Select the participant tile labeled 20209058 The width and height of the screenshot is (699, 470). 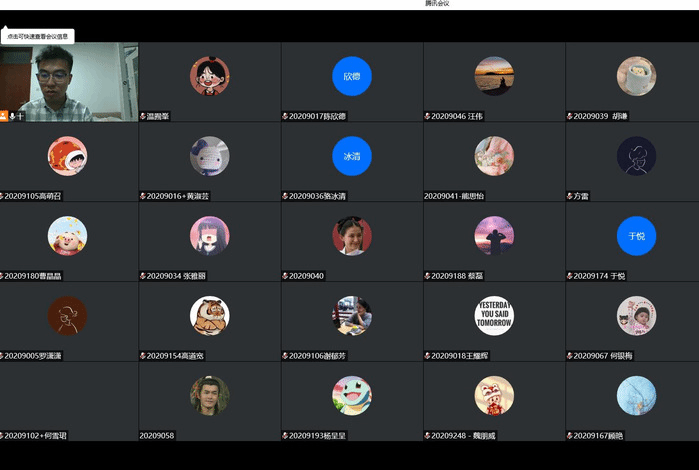[209, 400]
